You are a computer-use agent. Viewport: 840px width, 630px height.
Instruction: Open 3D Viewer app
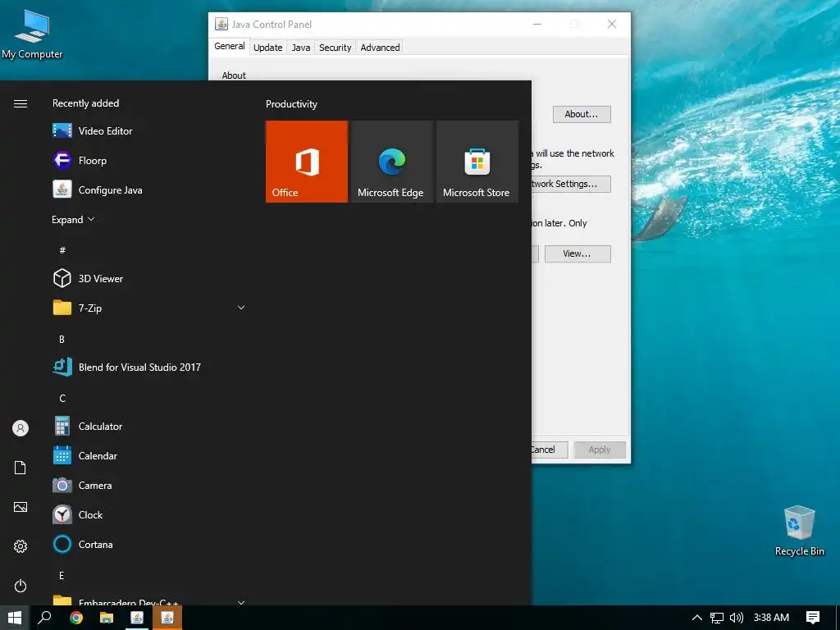point(150,279)
